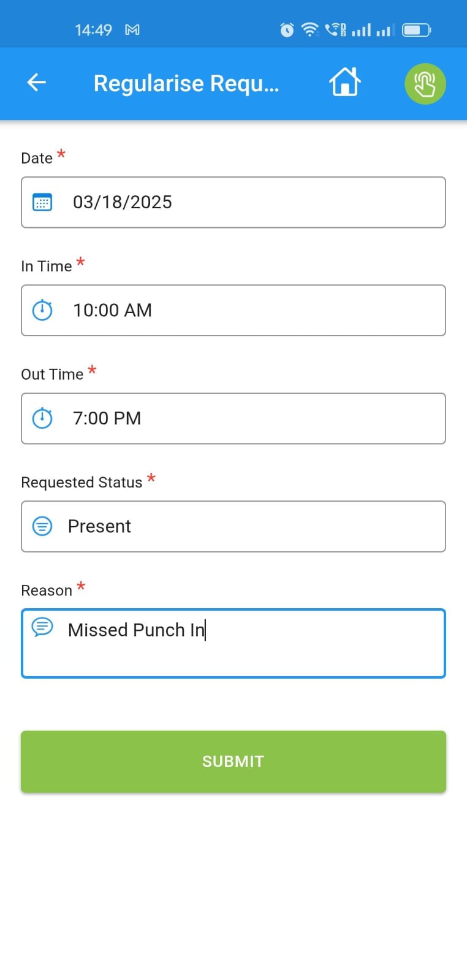
Task: Open the In Time picker field
Action: 245,310
